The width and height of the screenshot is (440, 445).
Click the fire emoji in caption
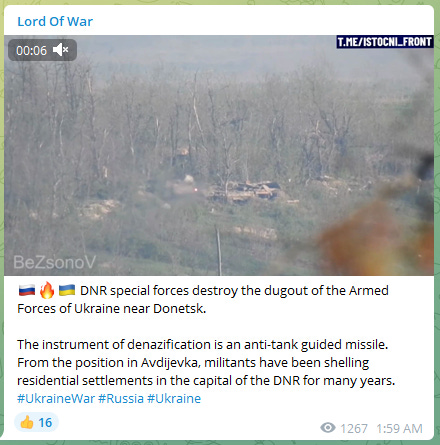(47, 290)
